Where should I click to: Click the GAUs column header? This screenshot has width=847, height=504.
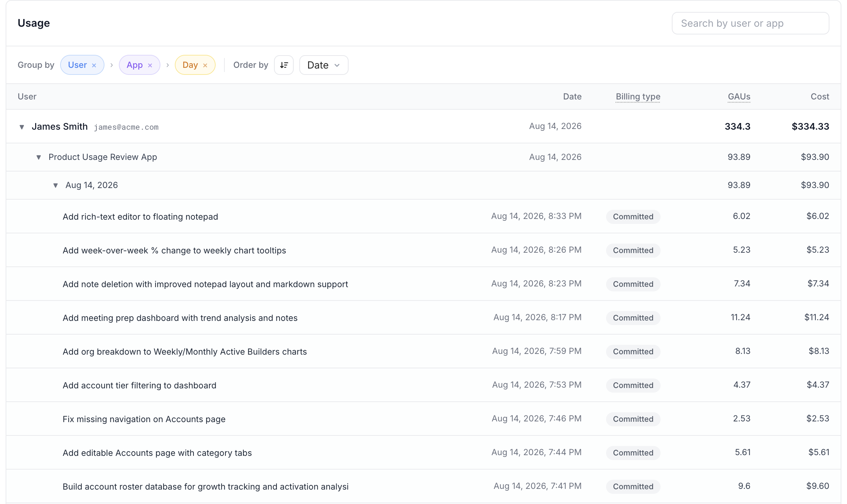coord(739,97)
